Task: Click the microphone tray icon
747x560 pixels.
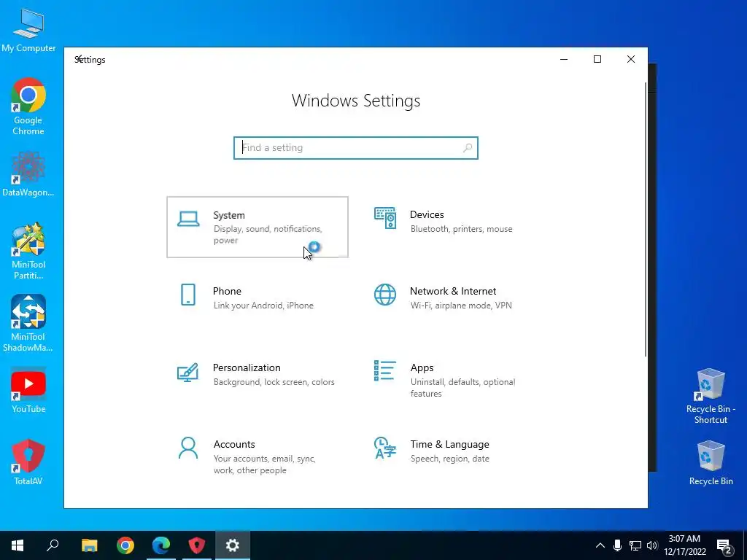Action: click(617, 545)
